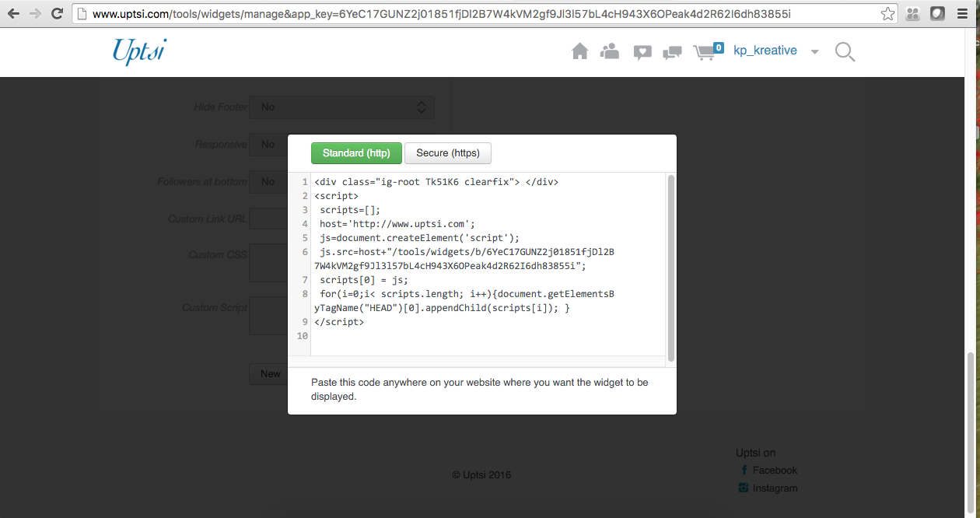This screenshot has height=518, width=980.
Task: Open the Facebook footer link
Action: point(775,470)
